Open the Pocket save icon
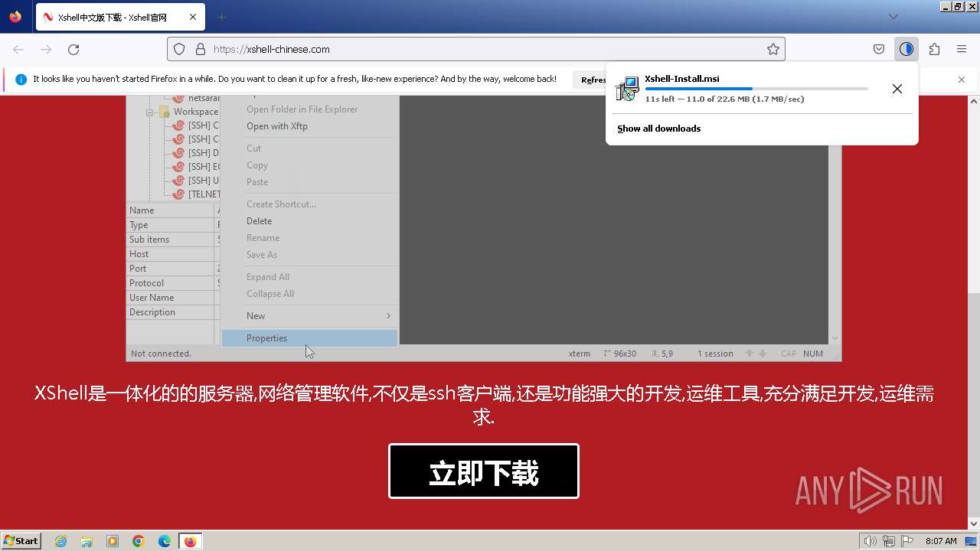This screenshot has width=980, height=551. [x=879, y=49]
